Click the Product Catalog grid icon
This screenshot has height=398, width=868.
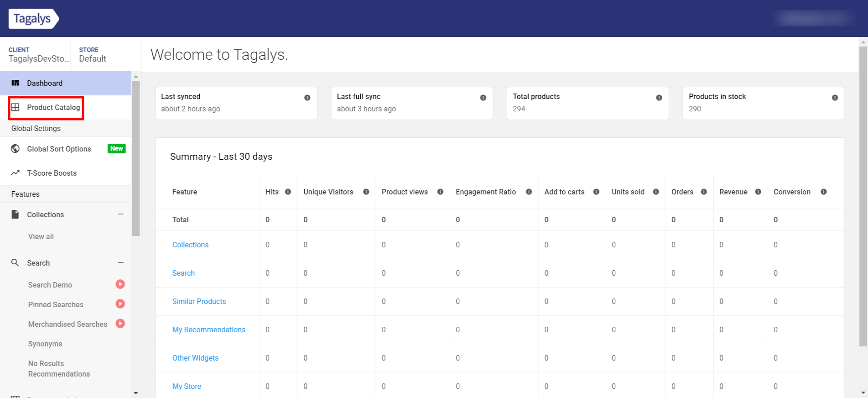click(x=15, y=107)
